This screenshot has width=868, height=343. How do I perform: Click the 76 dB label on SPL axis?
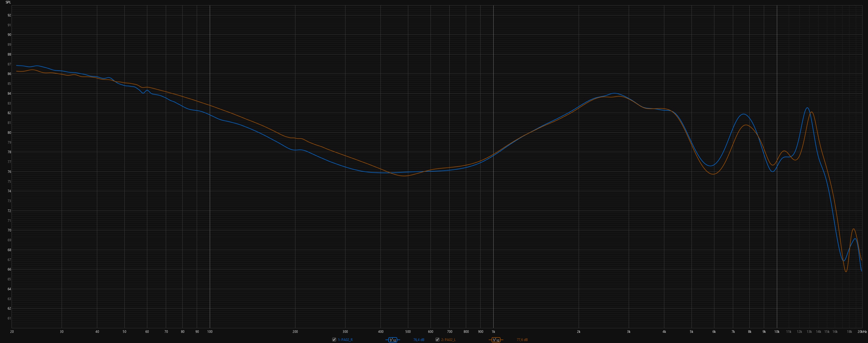click(x=9, y=172)
